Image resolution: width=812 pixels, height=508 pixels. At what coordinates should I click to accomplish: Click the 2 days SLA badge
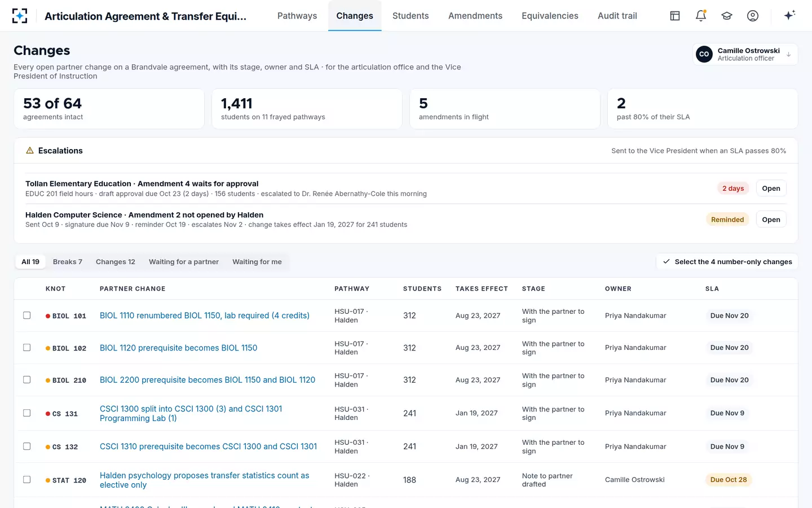[733, 189]
